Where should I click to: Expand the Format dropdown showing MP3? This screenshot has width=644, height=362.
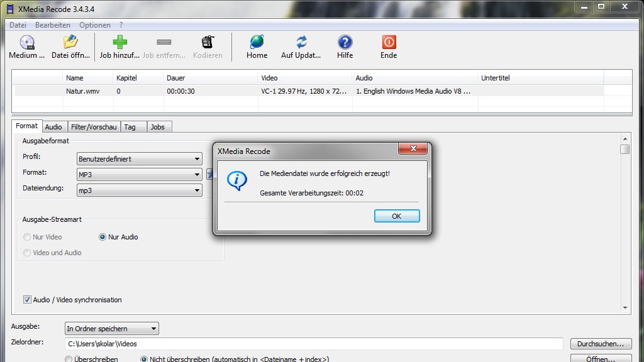(139, 175)
